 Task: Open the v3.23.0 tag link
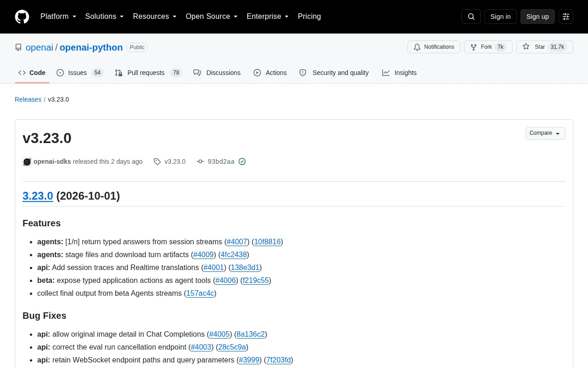pos(175,161)
